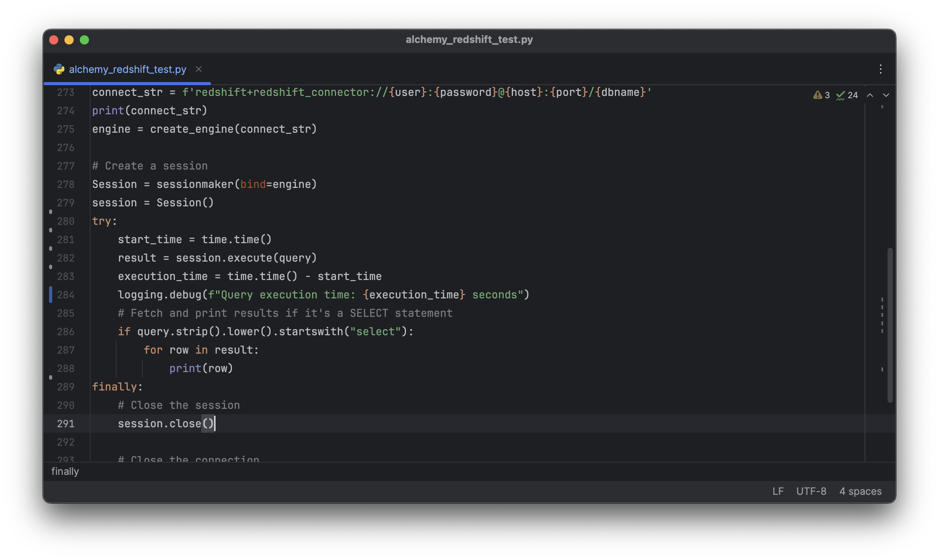Click the blue change marker on line 284

click(51, 295)
